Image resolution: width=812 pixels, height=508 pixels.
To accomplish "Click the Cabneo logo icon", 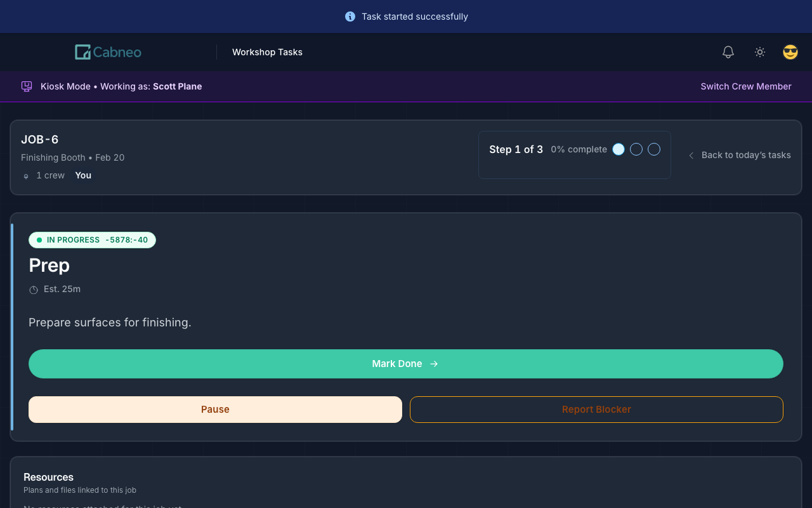I will click(82, 52).
